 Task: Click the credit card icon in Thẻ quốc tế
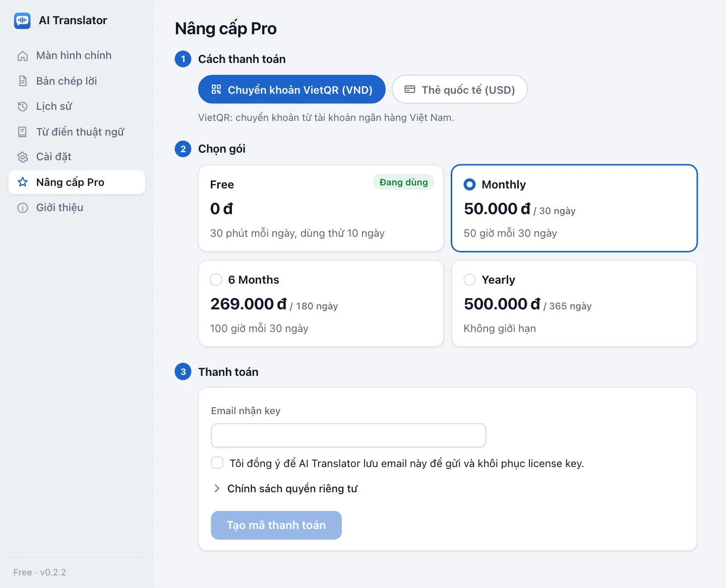[410, 89]
